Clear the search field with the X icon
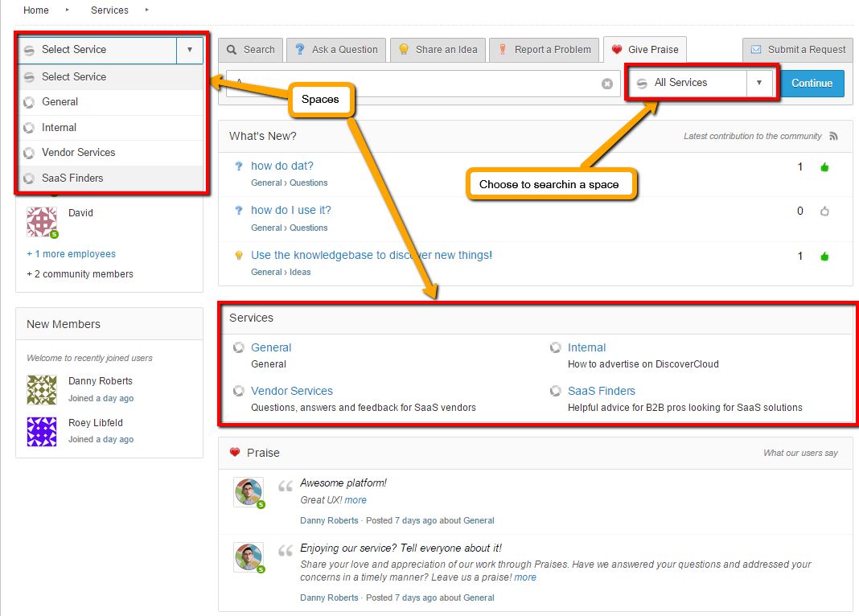 click(x=607, y=84)
